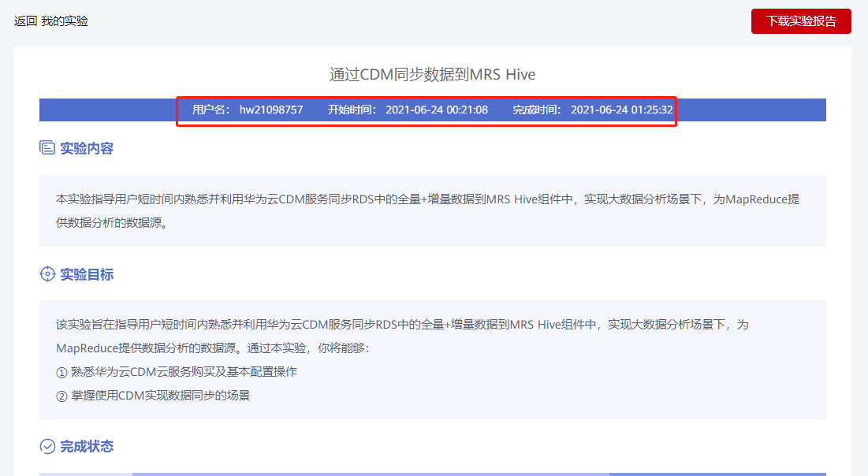Screen dimensions: 868x476
Task: Click line 供数据分析的数据源。
Action: click(111, 222)
